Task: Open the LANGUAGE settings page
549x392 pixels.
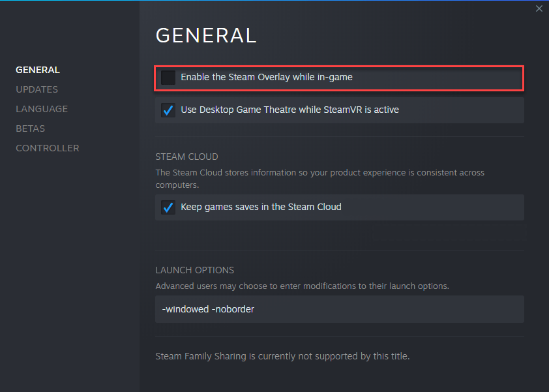Action: coord(42,109)
